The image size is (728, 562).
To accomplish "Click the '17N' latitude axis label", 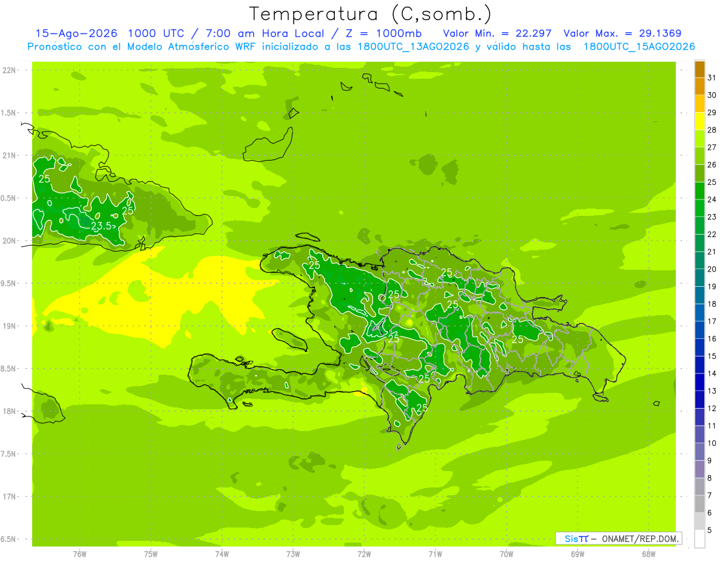I will tap(10, 497).
